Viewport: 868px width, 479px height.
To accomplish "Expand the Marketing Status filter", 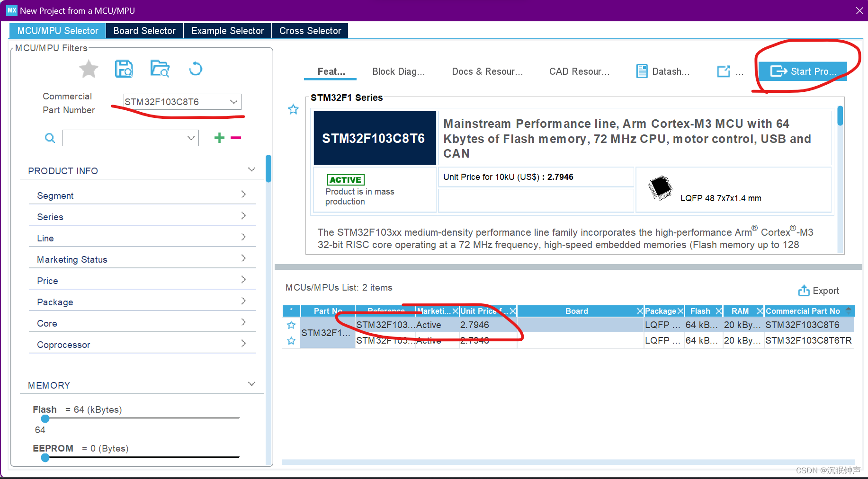I will click(x=243, y=258).
